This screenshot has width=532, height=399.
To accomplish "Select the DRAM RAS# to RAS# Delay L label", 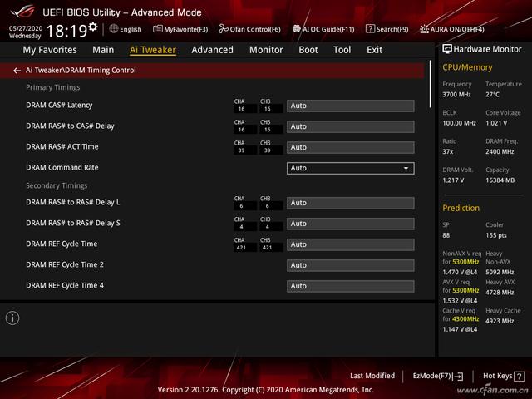I will 72,202.
